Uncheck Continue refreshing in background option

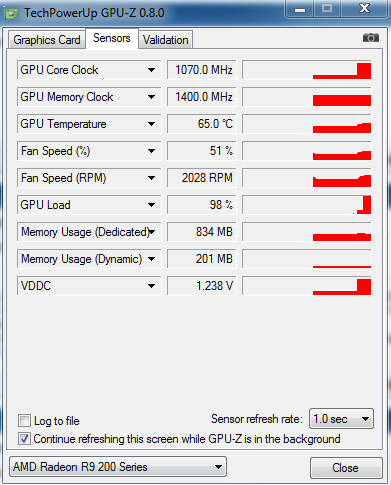[x=24, y=439]
